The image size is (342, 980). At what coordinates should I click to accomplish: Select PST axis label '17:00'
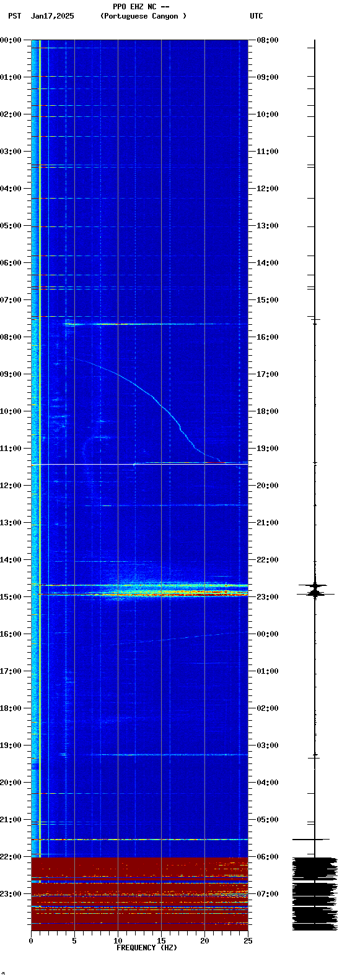point(11,671)
